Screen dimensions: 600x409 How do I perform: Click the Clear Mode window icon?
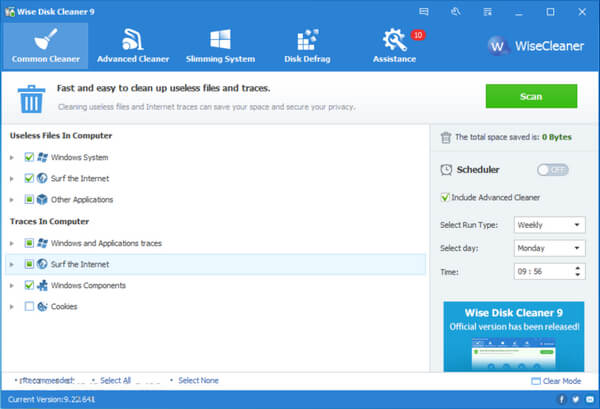[x=536, y=381]
